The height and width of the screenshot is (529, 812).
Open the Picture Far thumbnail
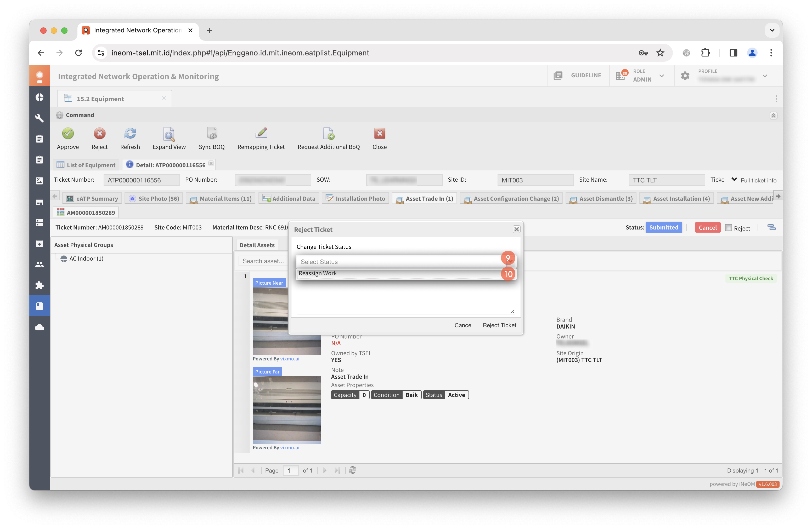tap(287, 410)
